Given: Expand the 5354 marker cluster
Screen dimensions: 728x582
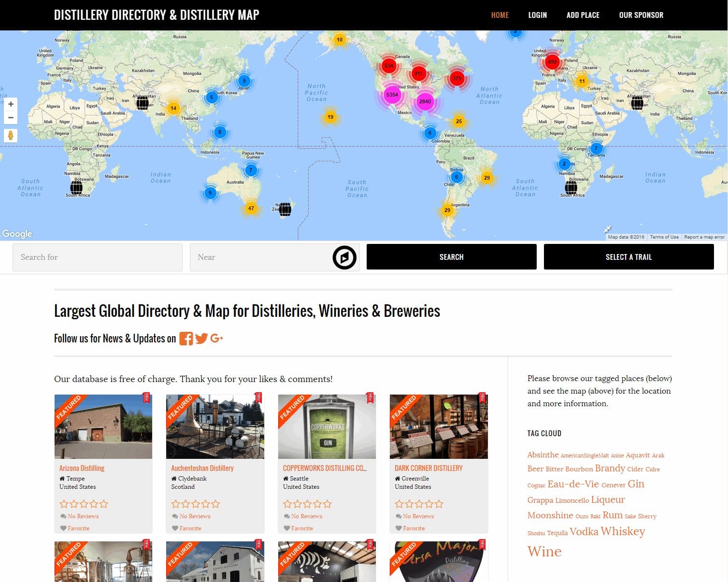Looking at the screenshot, I should [x=392, y=95].
